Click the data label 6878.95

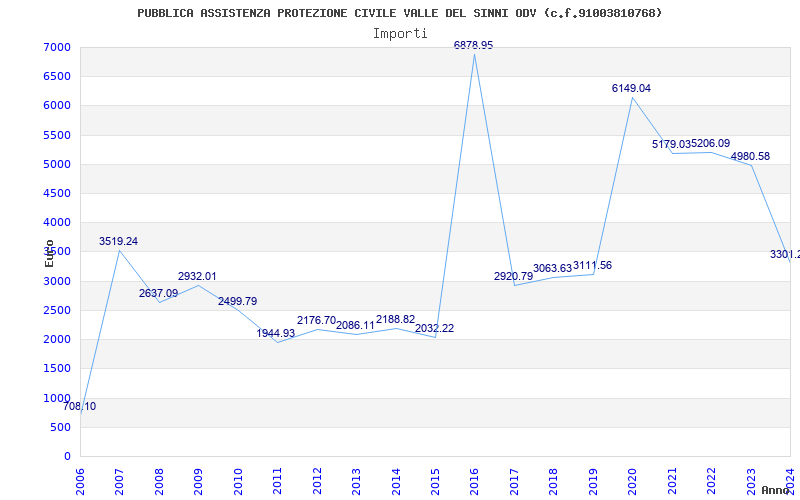pyautogui.click(x=473, y=45)
